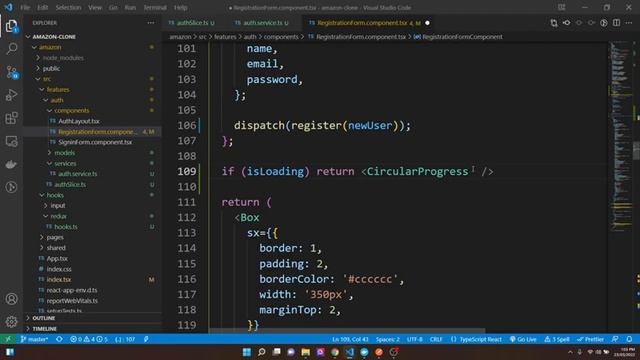640x360 pixels.
Task: Open the Edit menu
Action: (42, 7)
